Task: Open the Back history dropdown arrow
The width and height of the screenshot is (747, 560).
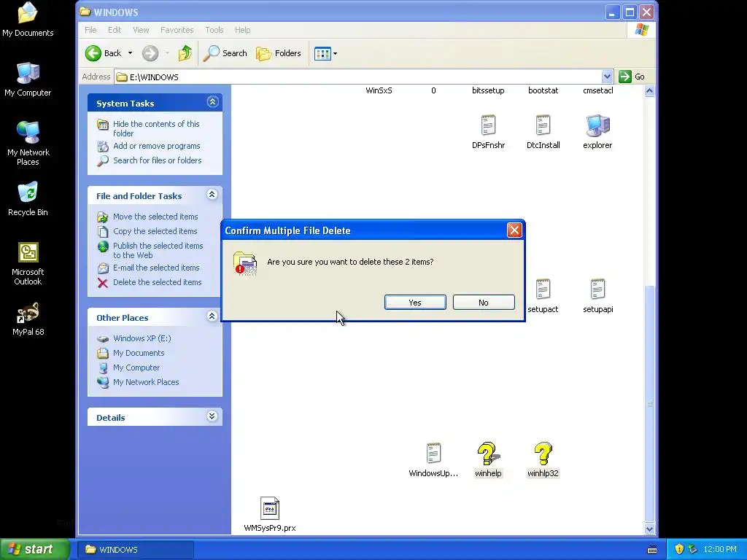Action: (130, 53)
